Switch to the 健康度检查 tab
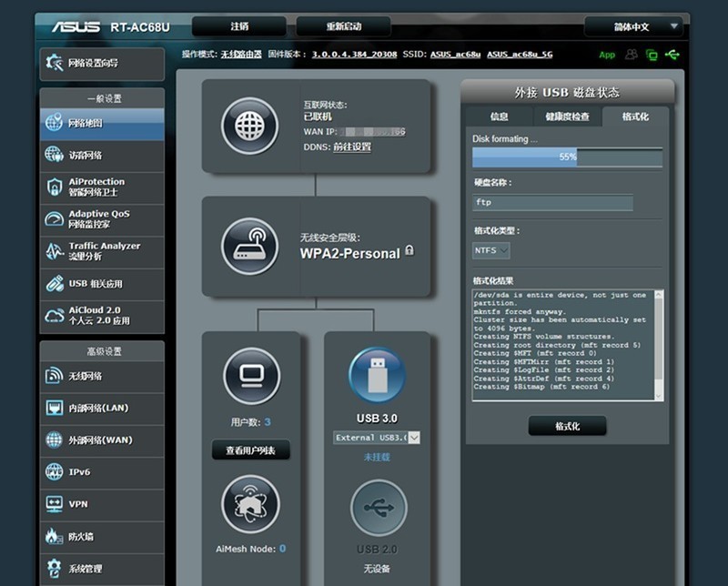728x586 pixels. tap(567, 116)
